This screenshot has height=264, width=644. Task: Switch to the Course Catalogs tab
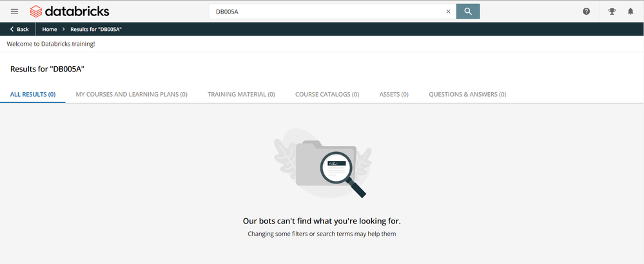(x=327, y=94)
